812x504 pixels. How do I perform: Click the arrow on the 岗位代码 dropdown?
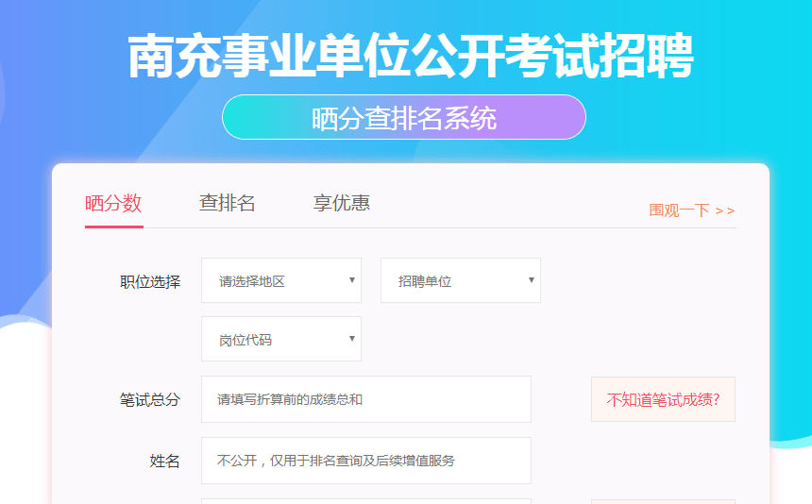[352, 339]
